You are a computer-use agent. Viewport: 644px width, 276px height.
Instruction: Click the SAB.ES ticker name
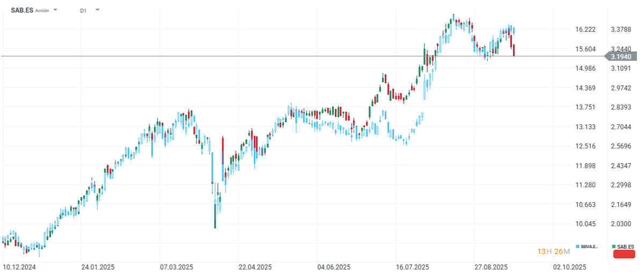click(21, 10)
